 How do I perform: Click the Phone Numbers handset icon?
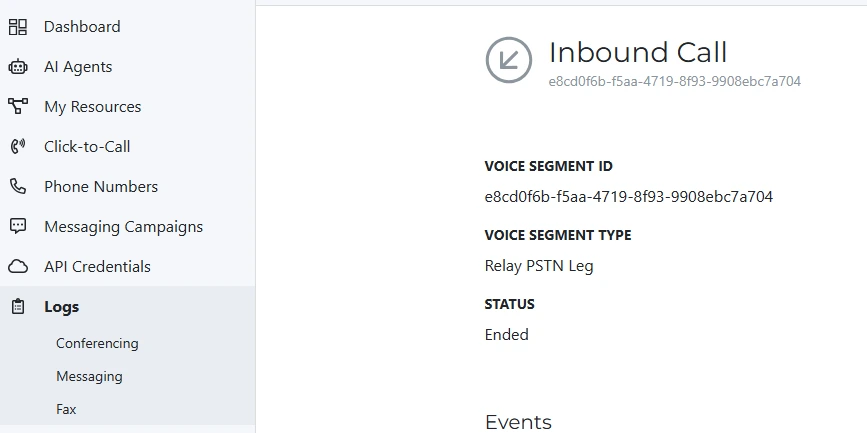point(17,186)
